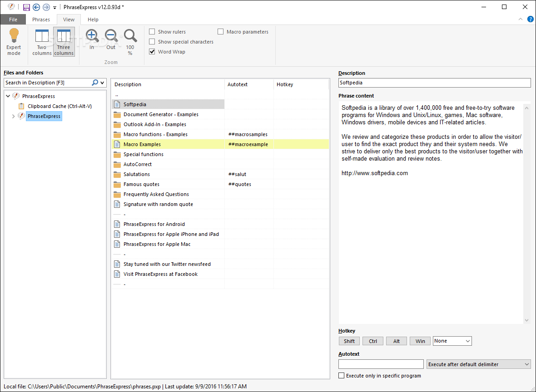Select PhraseExpress for Apple iPhone and iPad
The width and height of the screenshot is (536, 392).
[x=171, y=234]
